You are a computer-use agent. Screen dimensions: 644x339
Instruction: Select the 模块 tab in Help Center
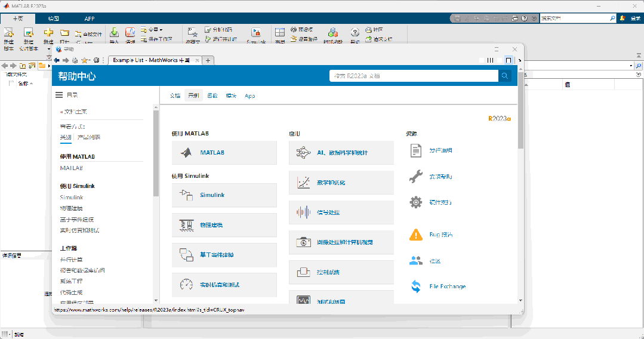click(231, 95)
